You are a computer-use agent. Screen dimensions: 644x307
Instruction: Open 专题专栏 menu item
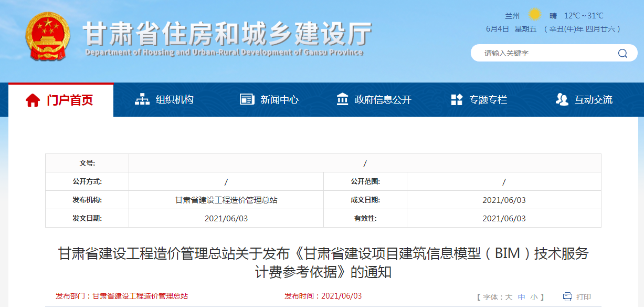pos(488,100)
